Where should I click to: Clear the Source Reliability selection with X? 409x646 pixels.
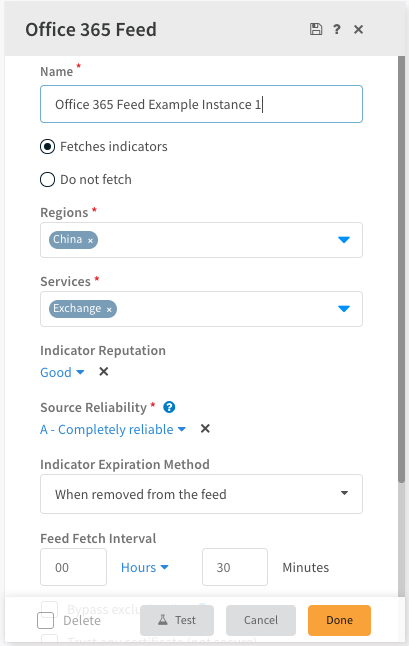tap(205, 428)
